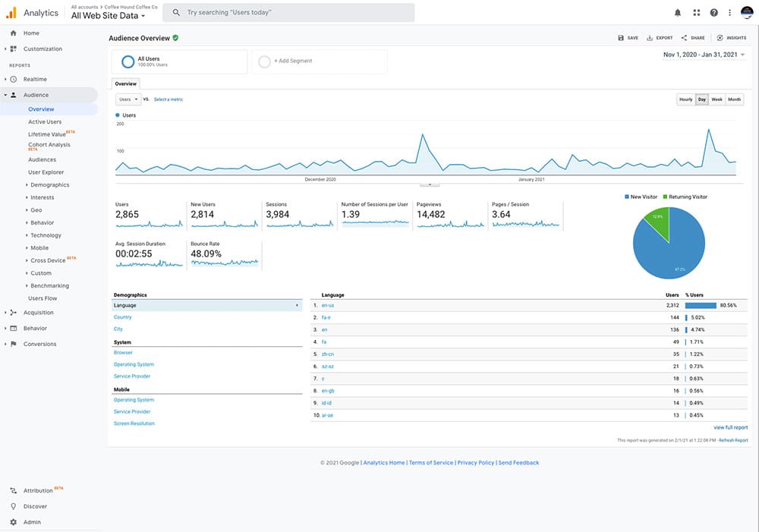Click the help question mark icon
759x532 pixels.
713,13
